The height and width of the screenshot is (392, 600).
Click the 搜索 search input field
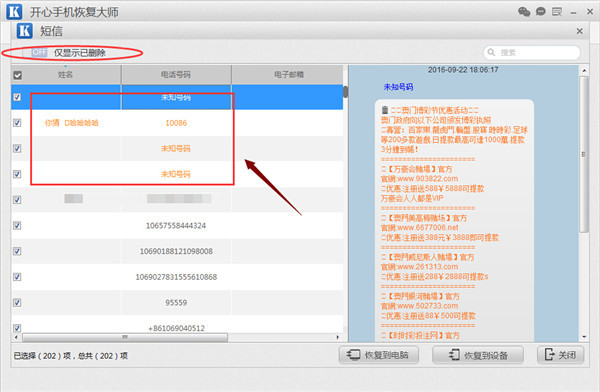(532, 52)
